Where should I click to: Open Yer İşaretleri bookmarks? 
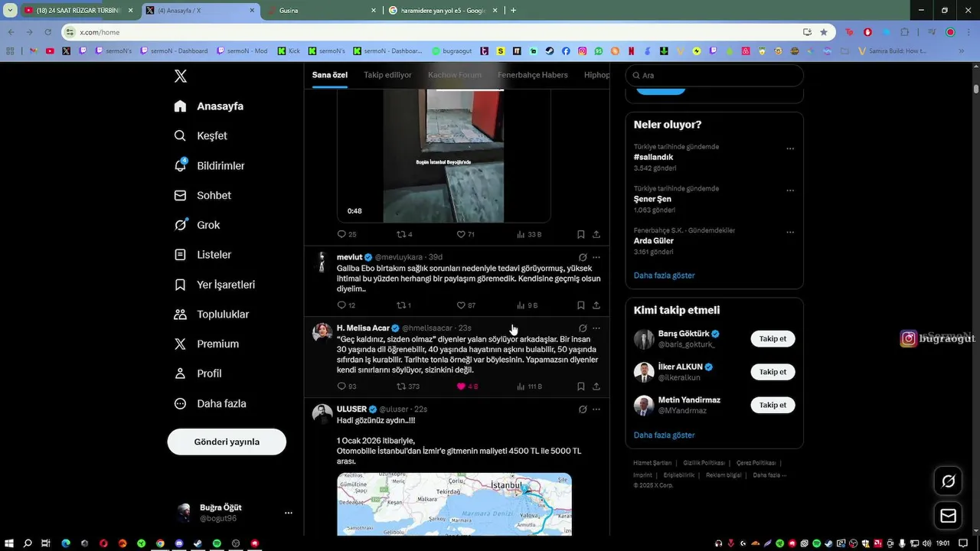point(214,284)
